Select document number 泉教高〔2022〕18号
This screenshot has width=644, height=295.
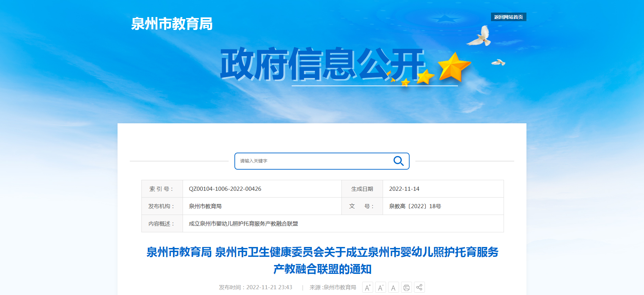[415, 206]
